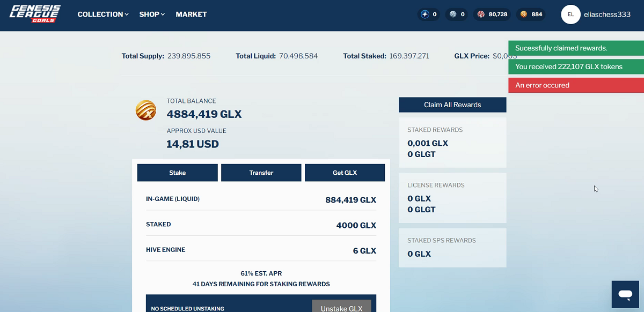Expand the COLLECTION dropdown menu
This screenshot has height=312, width=644.
point(103,14)
